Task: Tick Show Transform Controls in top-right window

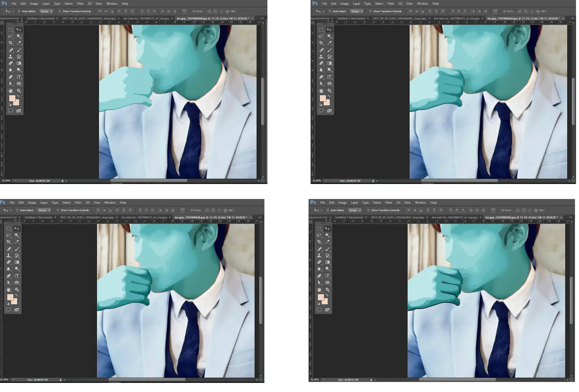Action: (370, 11)
